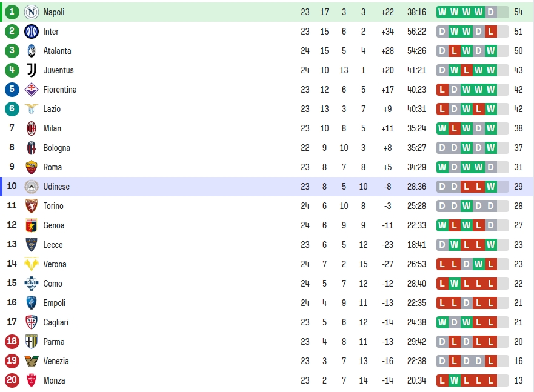Click the red position 18 badge
Viewport: 534px width, 392px height.
coord(12,341)
